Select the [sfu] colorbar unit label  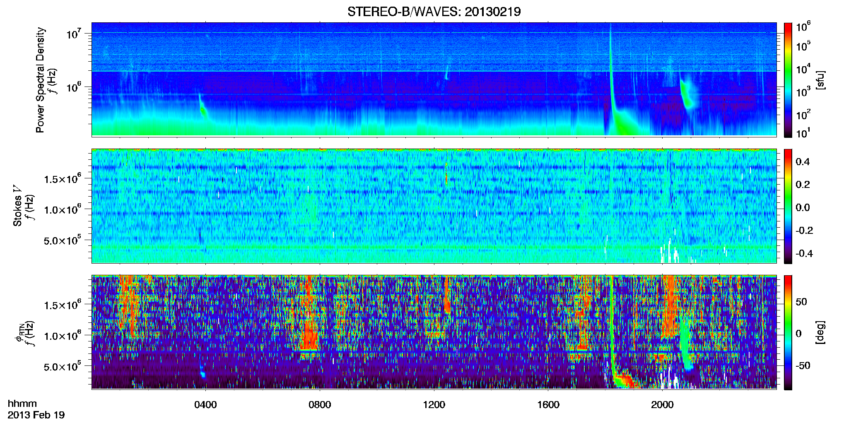point(820,80)
